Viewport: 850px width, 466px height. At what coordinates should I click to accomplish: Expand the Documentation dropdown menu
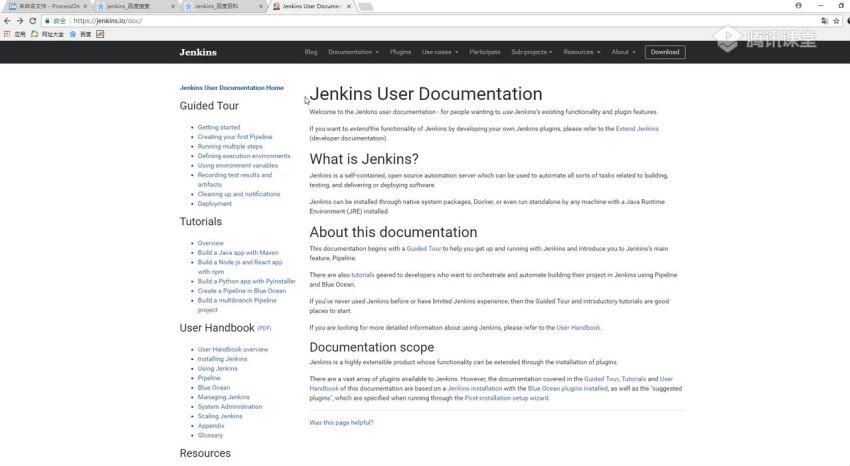pos(353,52)
